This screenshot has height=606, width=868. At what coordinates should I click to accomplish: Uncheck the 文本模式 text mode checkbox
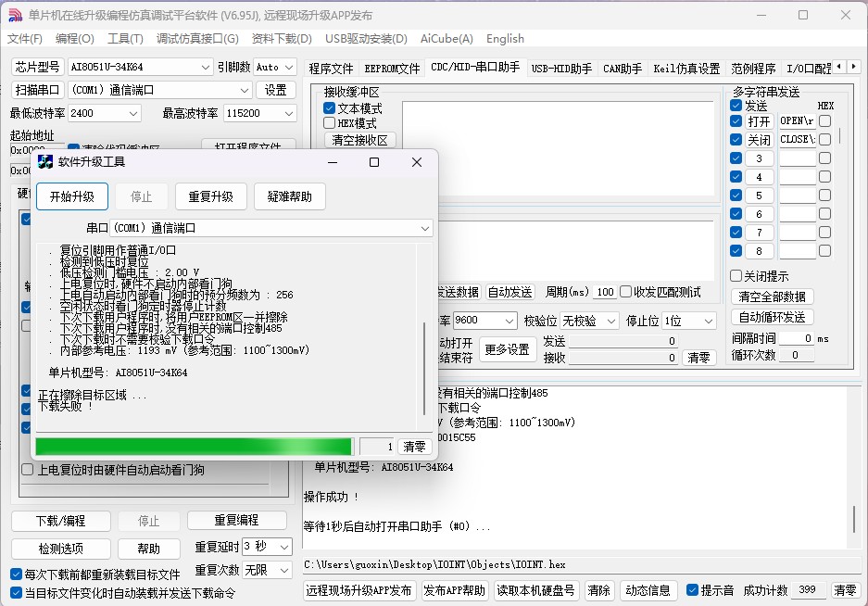[x=330, y=108]
